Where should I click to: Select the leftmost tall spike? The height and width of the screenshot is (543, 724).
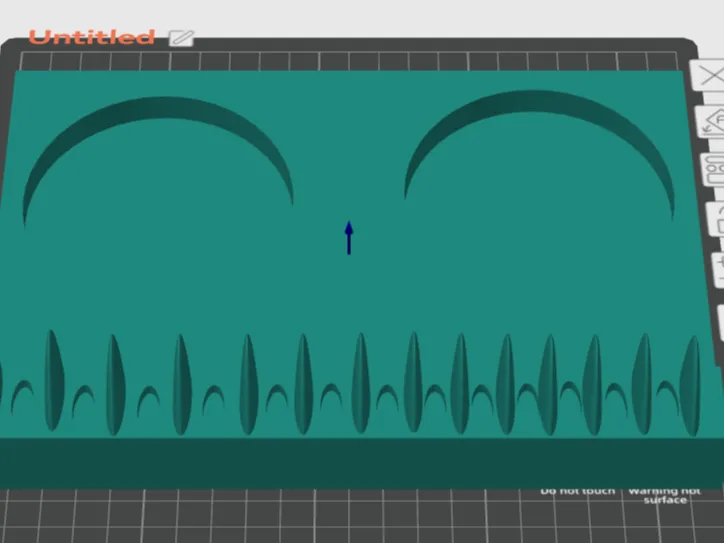[54, 380]
